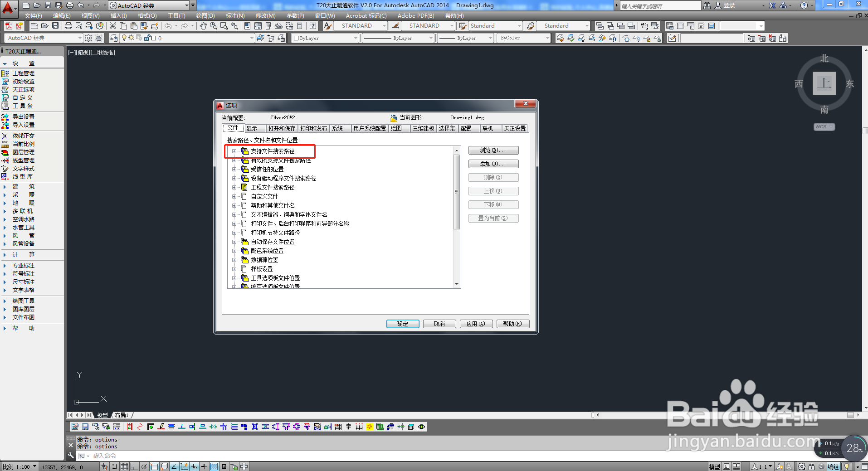Click the Undo arrow in standard toolbar
The image size is (868, 471).
[x=168, y=26]
